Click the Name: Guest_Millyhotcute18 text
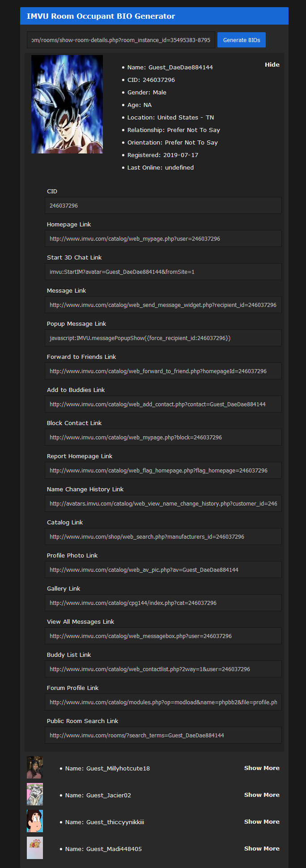The image size is (306, 868). tap(107, 768)
